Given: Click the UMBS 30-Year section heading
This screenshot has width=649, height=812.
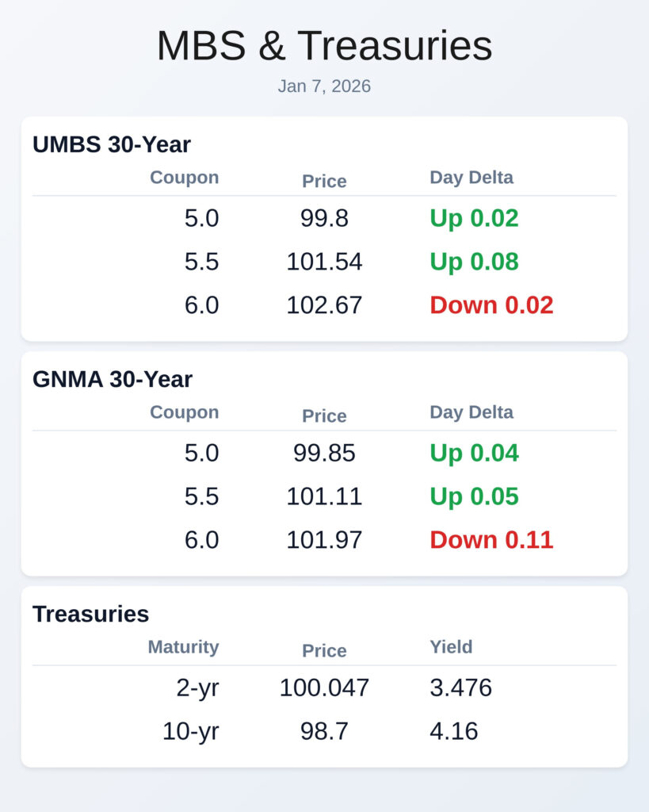Looking at the screenshot, I should 112,144.
